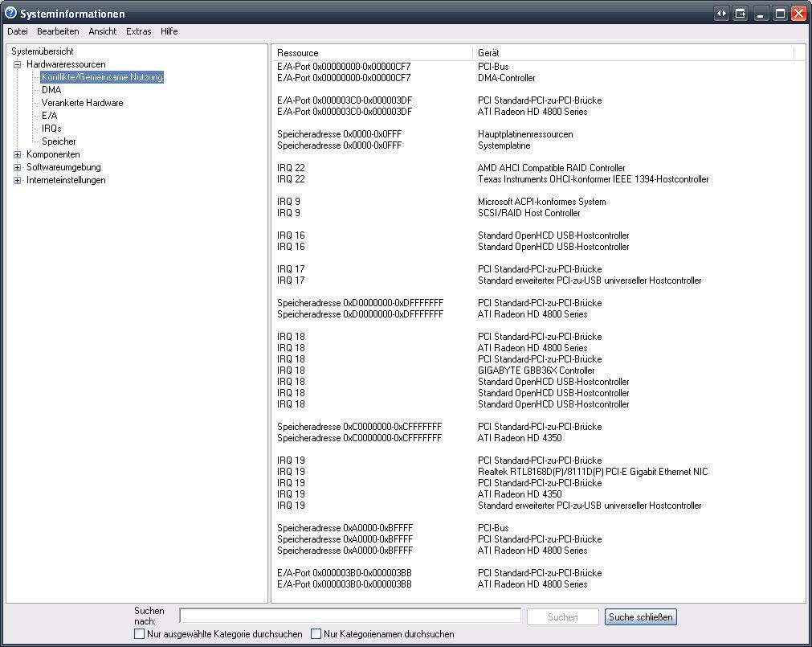Click the first 'IRQ 9' resource entry
Screen dimensions: 812x647
[288, 202]
